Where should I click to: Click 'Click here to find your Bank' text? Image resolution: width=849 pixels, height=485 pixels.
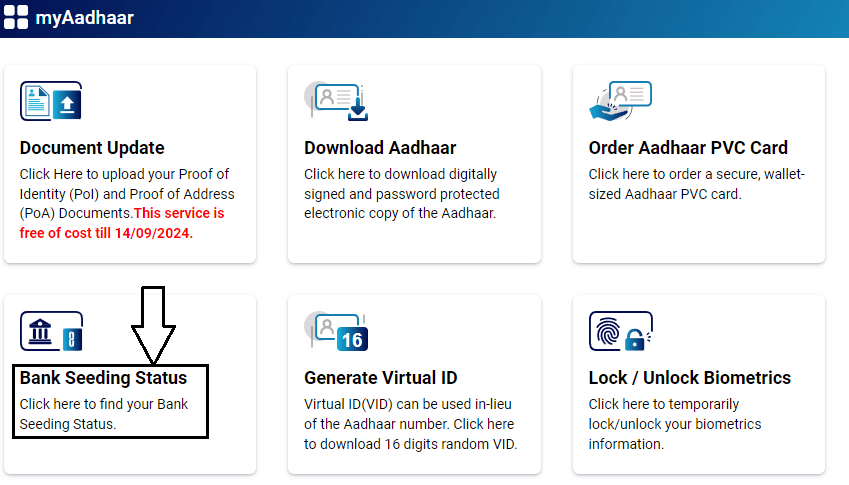click(104, 404)
